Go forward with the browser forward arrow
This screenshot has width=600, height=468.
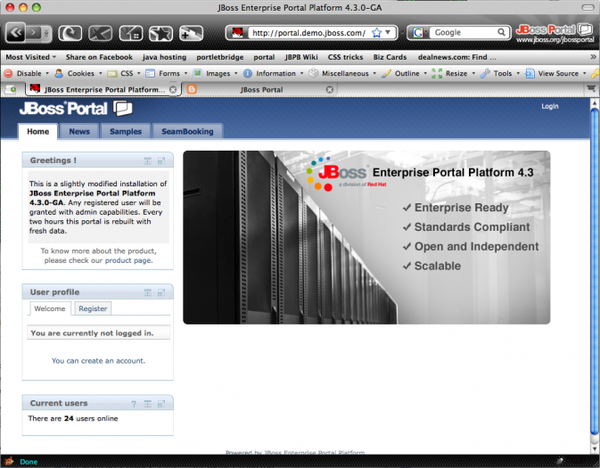tap(34, 33)
